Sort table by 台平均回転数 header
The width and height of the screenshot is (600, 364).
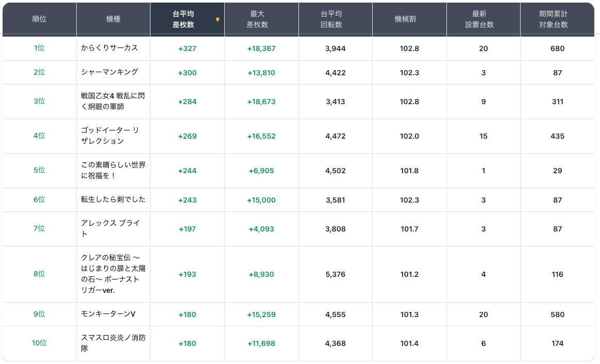[335, 19]
